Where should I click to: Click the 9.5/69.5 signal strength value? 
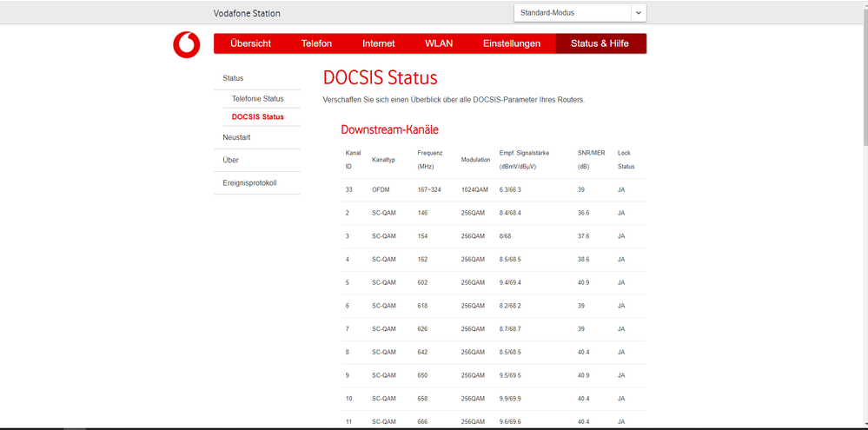coord(510,375)
